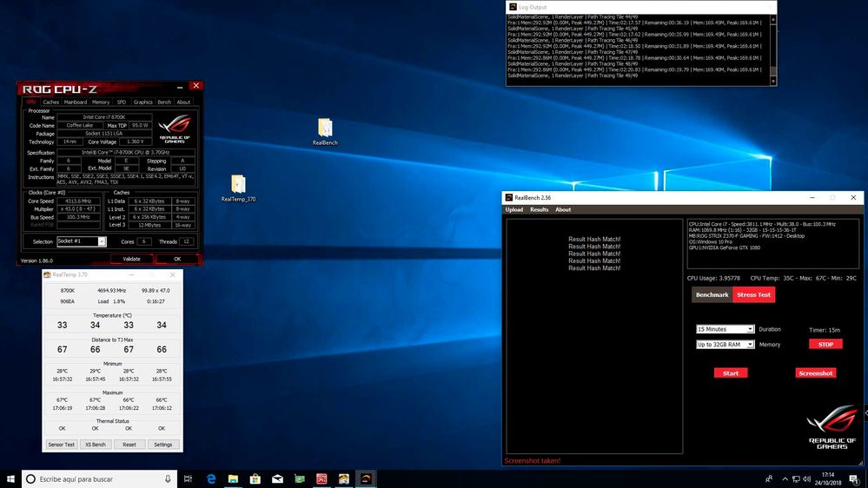Open network status tray icon
The width and height of the screenshot is (868, 488).
click(x=796, y=478)
